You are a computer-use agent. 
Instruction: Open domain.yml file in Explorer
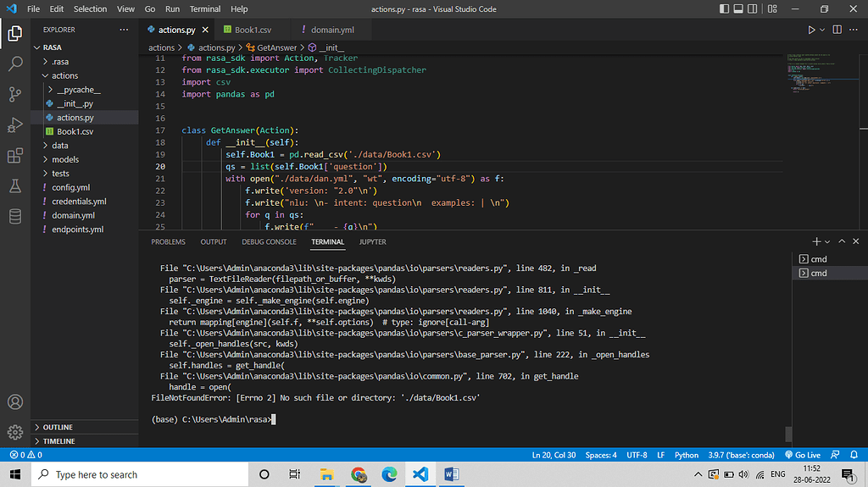(72, 215)
